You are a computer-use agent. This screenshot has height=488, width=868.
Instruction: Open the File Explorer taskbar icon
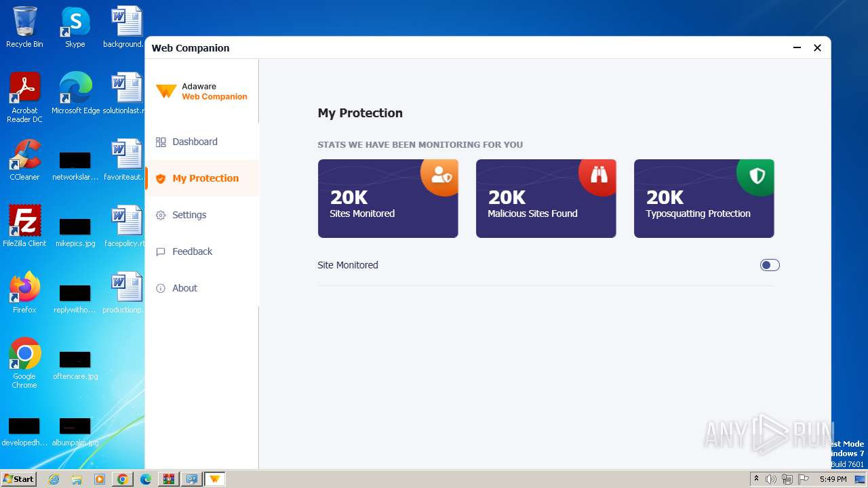(x=77, y=479)
